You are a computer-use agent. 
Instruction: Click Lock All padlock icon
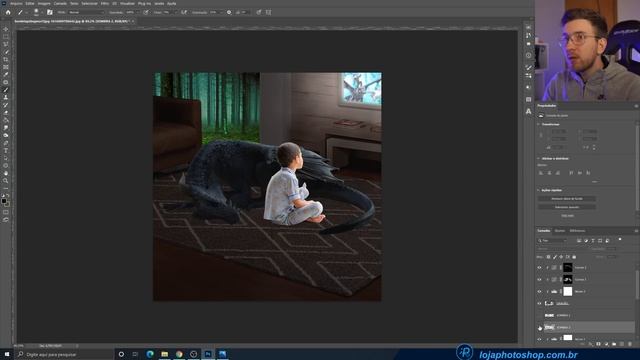[x=574, y=257]
